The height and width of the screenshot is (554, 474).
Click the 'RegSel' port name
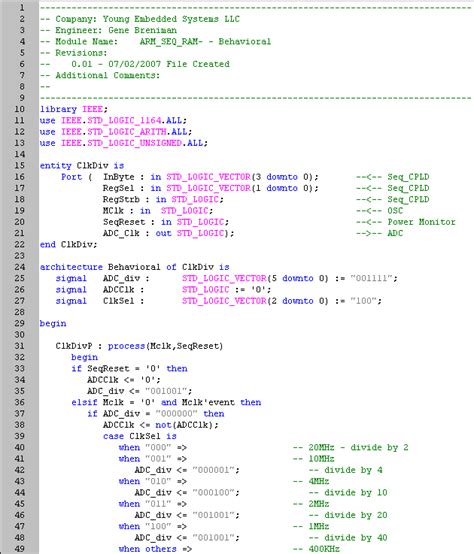click(x=119, y=188)
